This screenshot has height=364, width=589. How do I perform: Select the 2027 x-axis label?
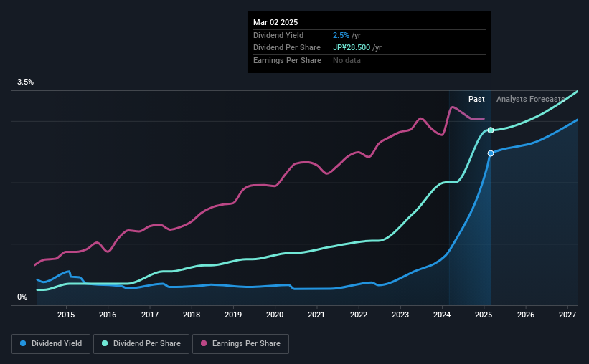click(567, 315)
